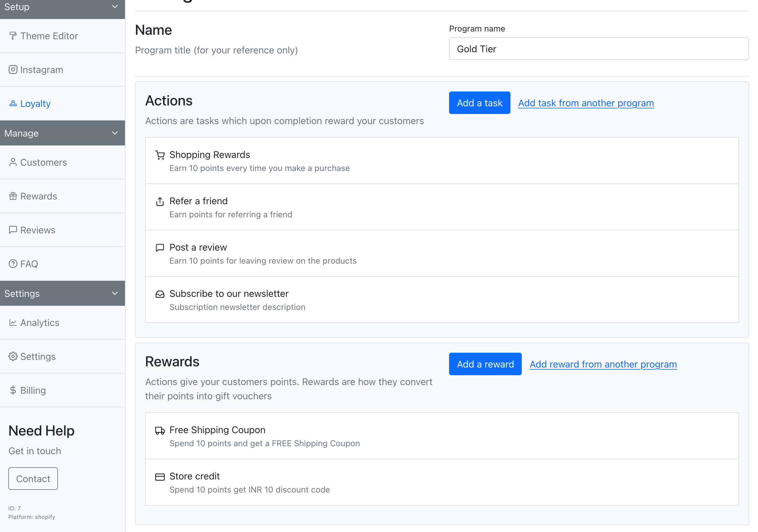This screenshot has width=758, height=532.
Task: Click the share/upload icon for Refer a Friend
Action: pyautogui.click(x=160, y=202)
